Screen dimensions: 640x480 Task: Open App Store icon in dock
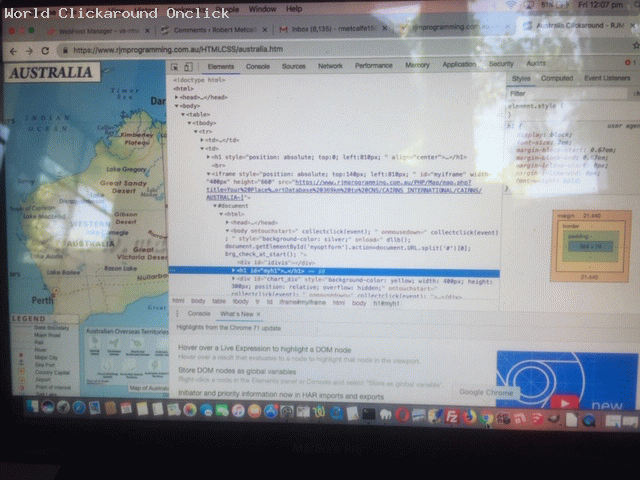tap(271, 411)
